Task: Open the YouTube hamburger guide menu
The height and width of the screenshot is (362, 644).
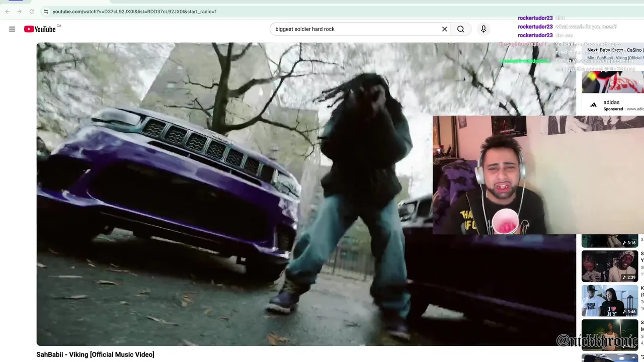Action: 12,29
